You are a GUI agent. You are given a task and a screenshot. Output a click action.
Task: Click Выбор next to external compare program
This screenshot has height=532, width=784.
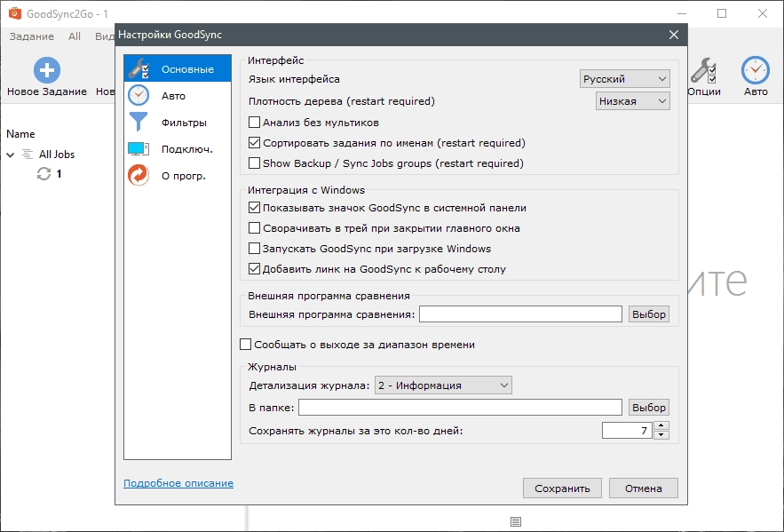pyautogui.click(x=648, y=314)
